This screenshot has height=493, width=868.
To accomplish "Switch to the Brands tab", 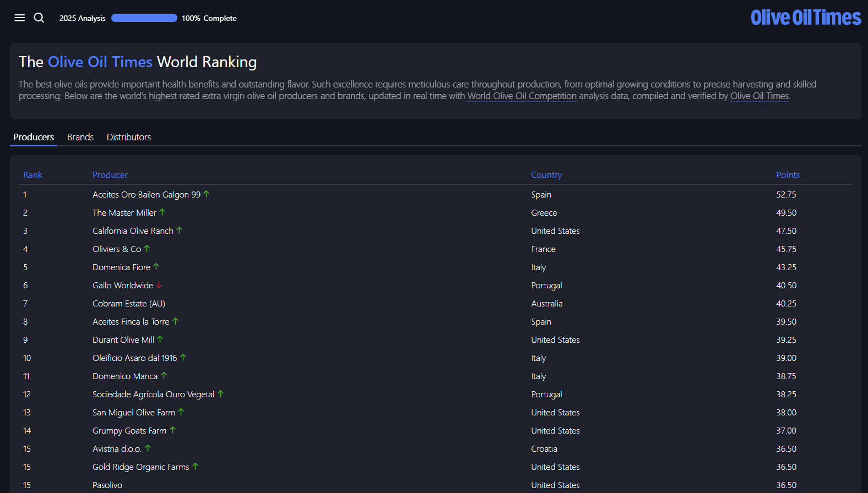I will (80, 137).
